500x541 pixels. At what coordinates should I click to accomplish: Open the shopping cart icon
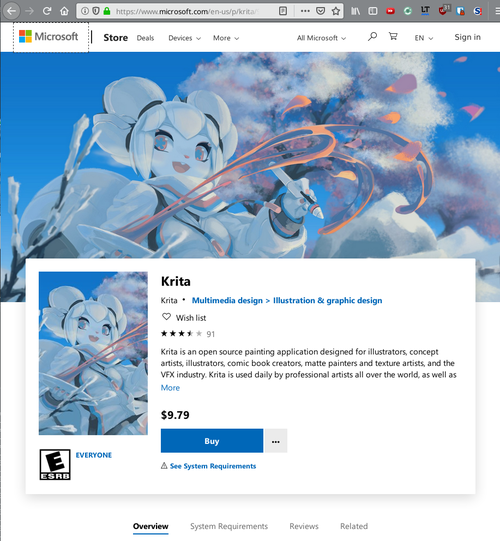click(x=393, y=36)
